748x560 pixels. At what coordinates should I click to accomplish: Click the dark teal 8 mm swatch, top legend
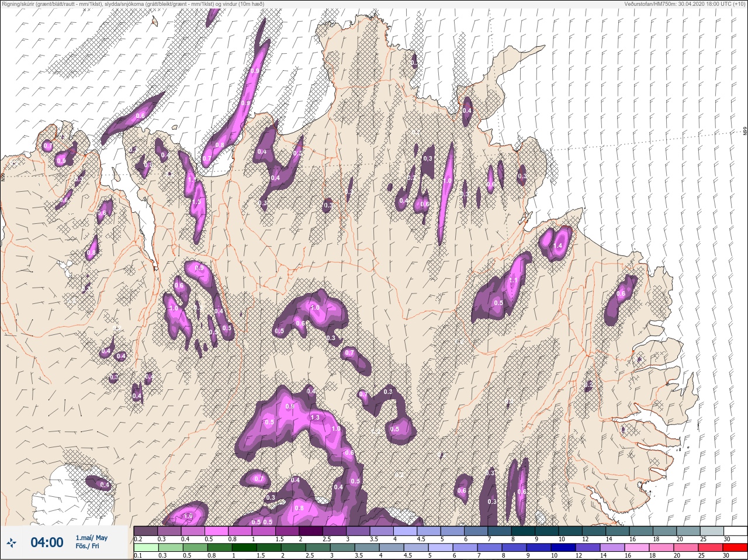pyautogui.click(x=523, y=531)
